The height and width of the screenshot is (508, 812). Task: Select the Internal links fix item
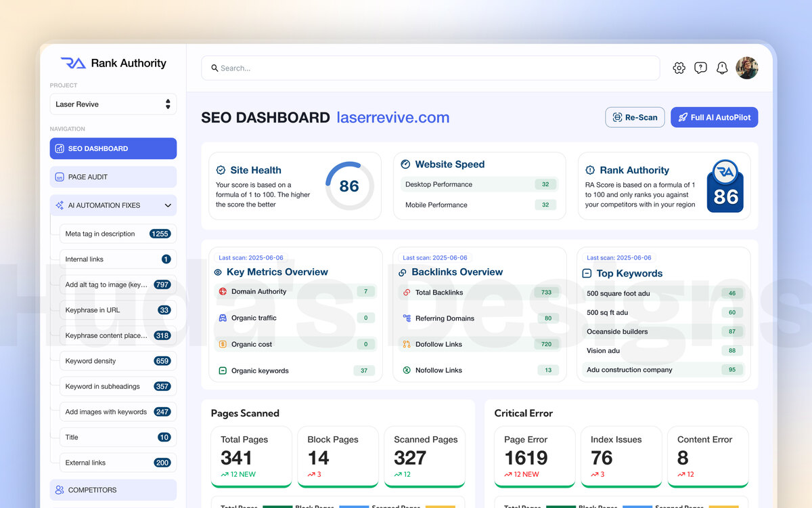tap(118, 259)
